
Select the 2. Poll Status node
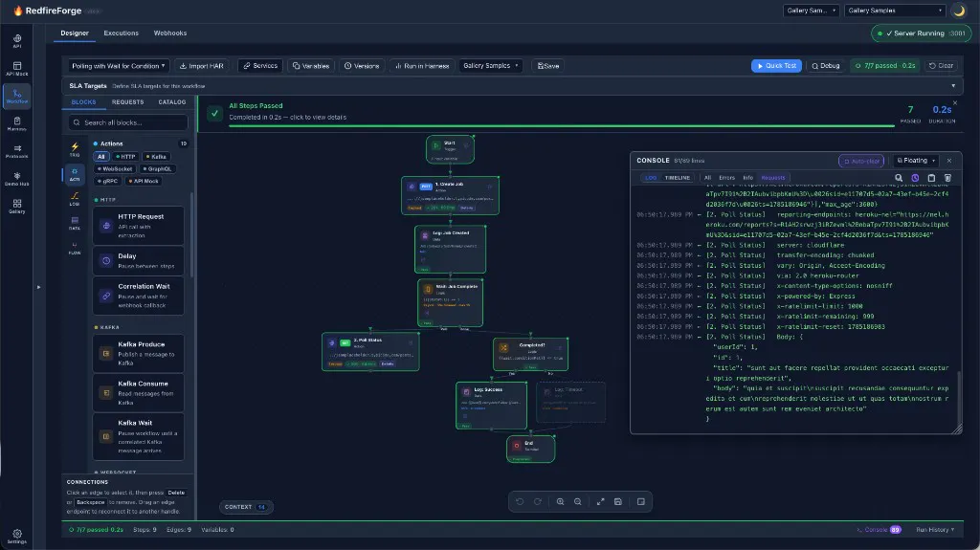370,352
